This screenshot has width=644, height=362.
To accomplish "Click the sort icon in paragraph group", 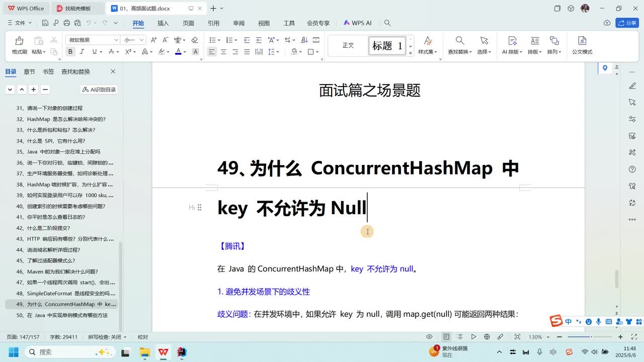I will click(304, 40).
